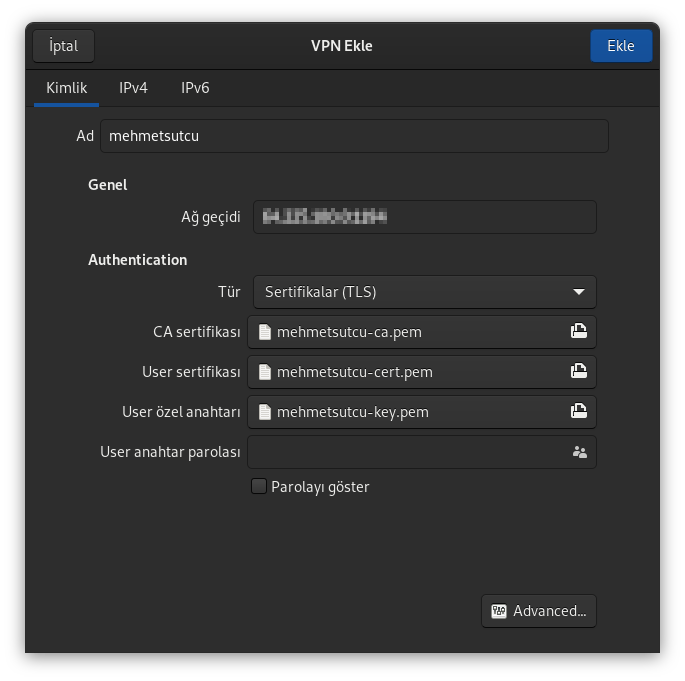Click the CA certificate file browse icon
The image size is (685, 681).
tap(578, 332)
